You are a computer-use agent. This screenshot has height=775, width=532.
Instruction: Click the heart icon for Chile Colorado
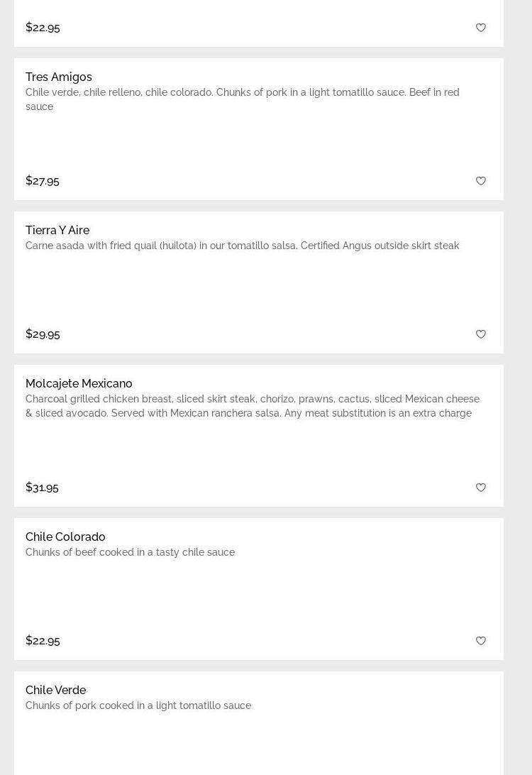point(481,641)
